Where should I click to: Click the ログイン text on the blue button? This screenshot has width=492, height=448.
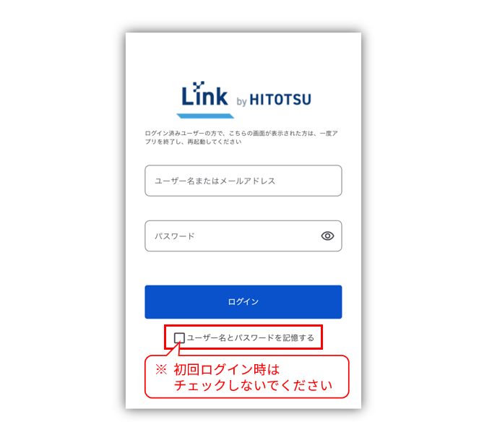pyautogui.click(x=243, y=302)
